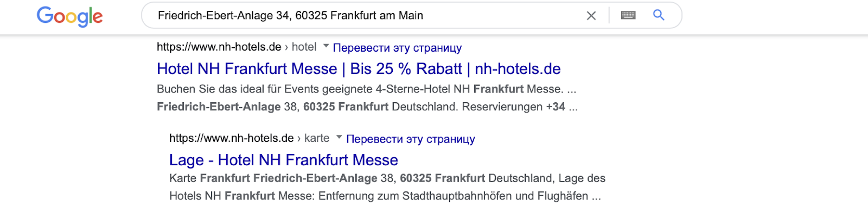The height and width of the screenshot is (218, 868).
Task: Click the indented result's nh-hotels.de URL text
Action: 232,139
